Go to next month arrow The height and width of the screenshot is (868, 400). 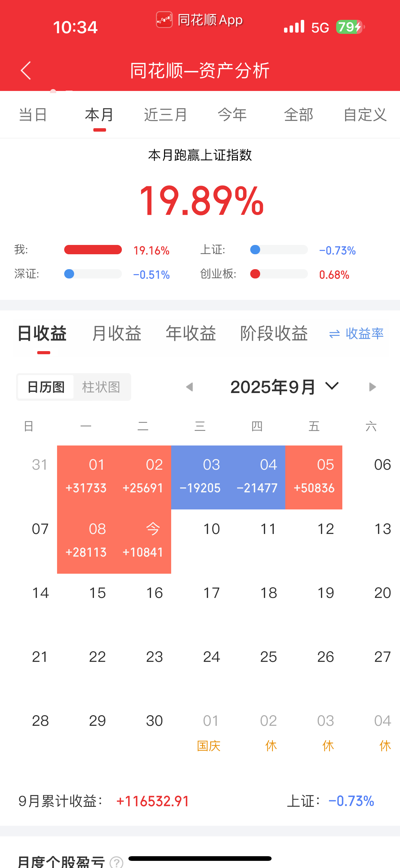click(x=372, y=387)
